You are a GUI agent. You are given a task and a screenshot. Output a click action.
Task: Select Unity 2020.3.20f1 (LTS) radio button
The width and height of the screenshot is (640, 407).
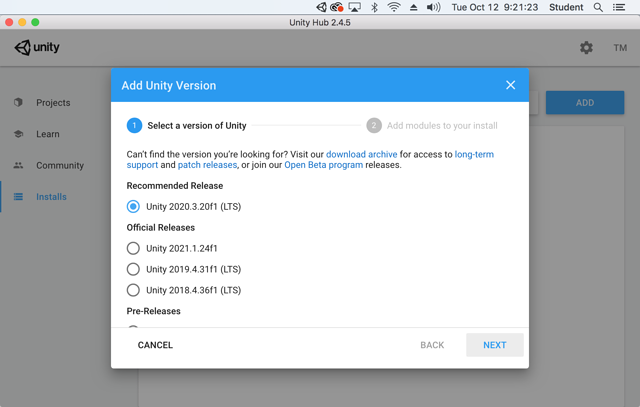[x=133, y=207]
